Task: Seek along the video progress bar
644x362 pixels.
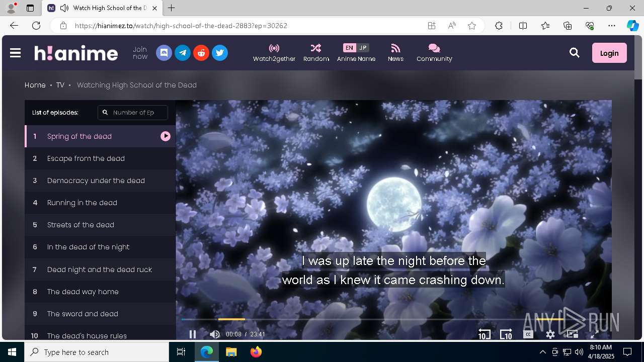Action: click(x=393, y=319)
